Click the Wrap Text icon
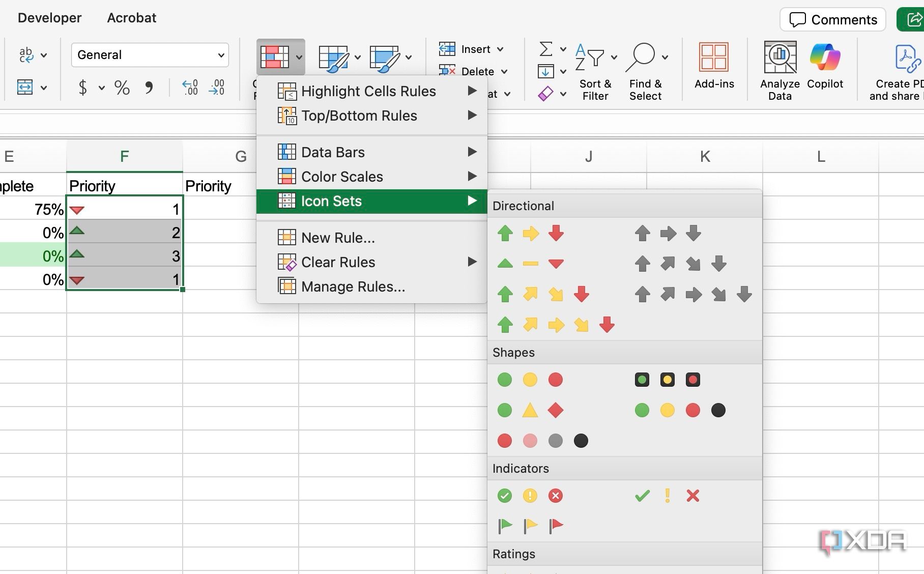Image resolution: width=924 pixels, height=574 pixels. coord(26,54)
